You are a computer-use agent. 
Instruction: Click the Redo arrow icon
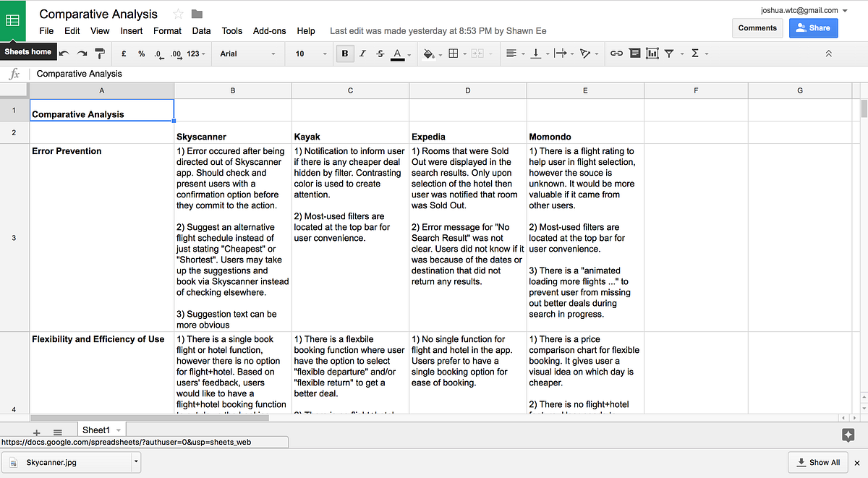pos(82,54)
